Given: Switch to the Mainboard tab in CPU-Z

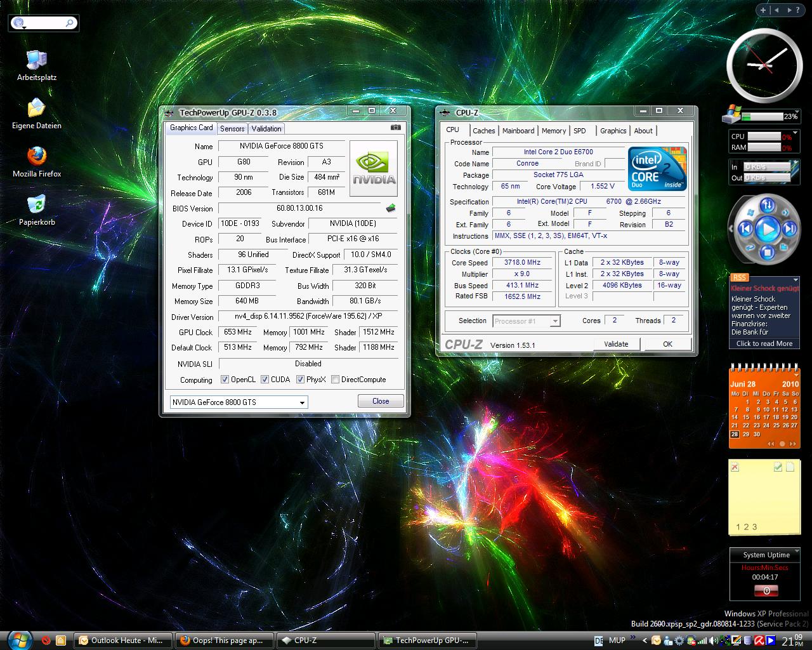Looking at the screenshot, I should click(518, 131).
